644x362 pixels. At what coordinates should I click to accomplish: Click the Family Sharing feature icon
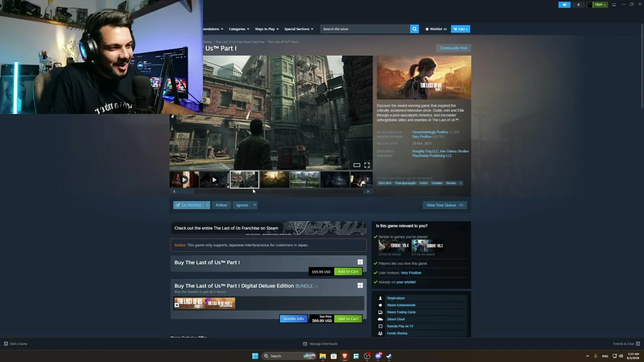[x=380, y=333]
